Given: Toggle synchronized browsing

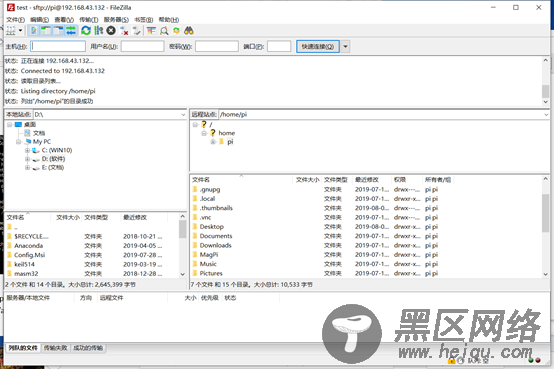Looking at the screenshot, I should coord(176,31).
